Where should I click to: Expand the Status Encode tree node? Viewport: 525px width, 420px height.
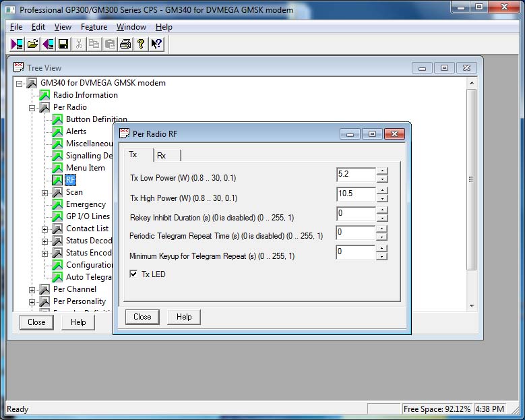coord(44,253)
